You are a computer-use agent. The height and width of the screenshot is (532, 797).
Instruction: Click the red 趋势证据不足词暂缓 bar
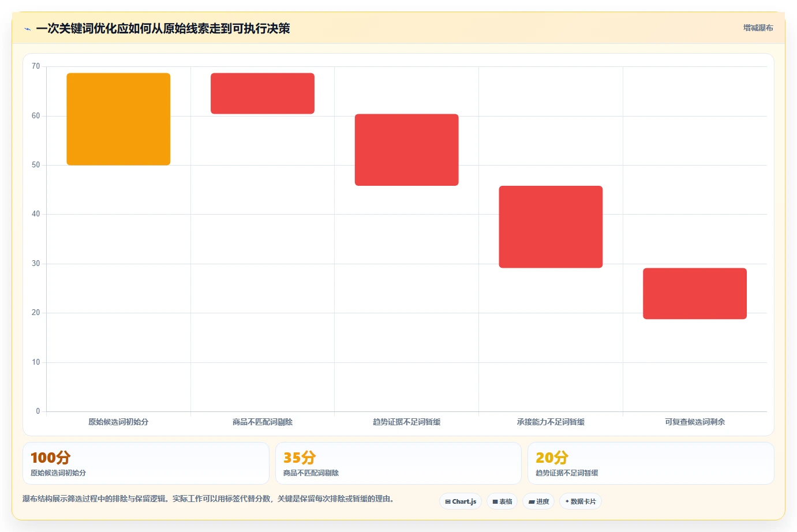407,150
